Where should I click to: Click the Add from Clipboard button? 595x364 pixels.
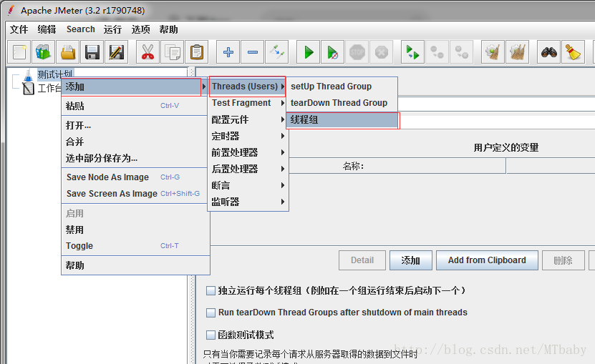[487, 260]
